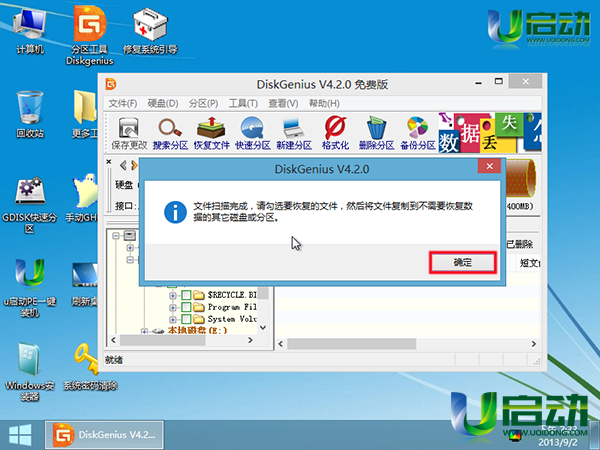
Task: Open the 分区工具 Diskgenius desktop shortcut
Action: [90, 36]
